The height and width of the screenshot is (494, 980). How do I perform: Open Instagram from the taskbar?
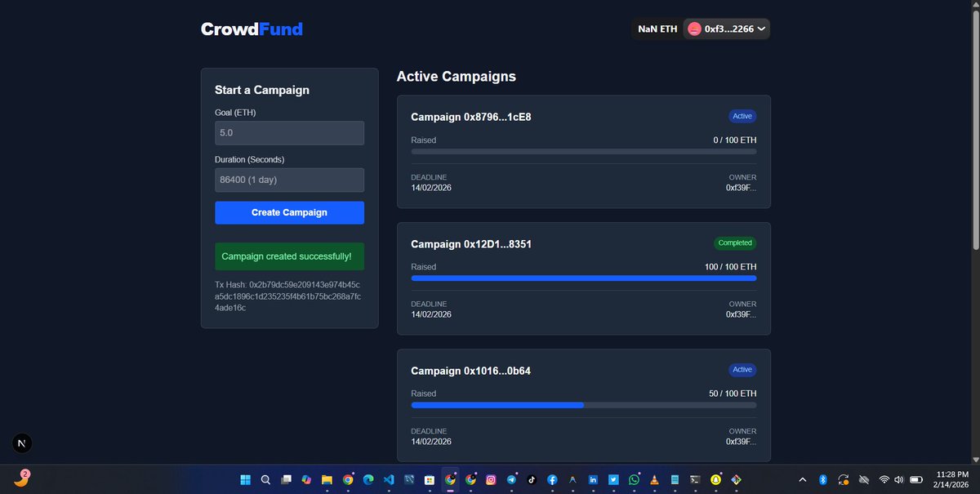491,480
